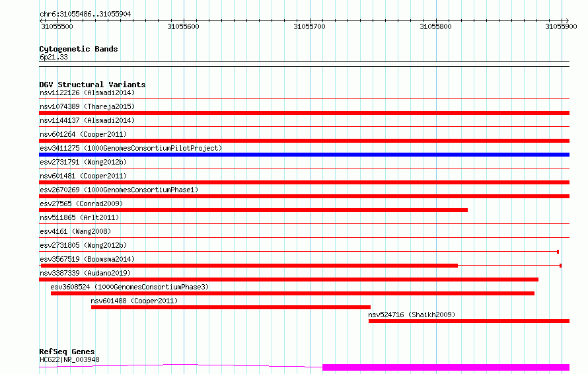
Task: Click ruler position 31055600
Action: pos(184,26)
